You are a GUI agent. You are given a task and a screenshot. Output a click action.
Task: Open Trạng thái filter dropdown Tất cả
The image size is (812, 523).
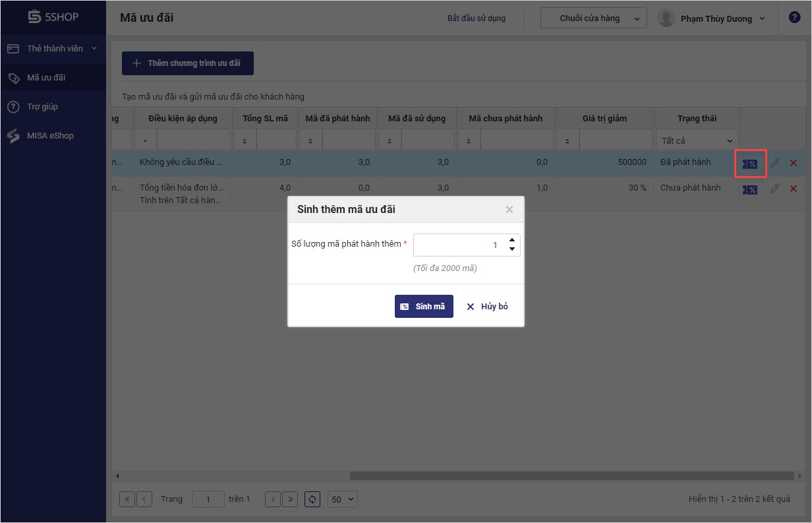click(697, 140)
